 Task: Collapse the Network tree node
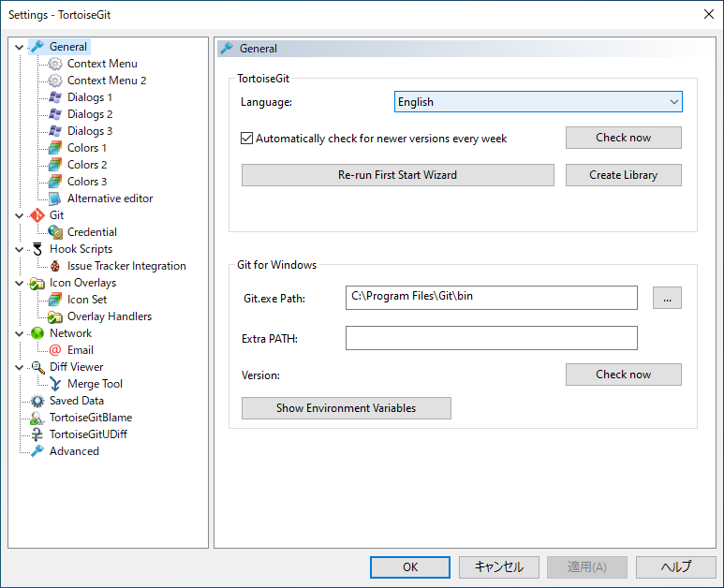[20, 333]
